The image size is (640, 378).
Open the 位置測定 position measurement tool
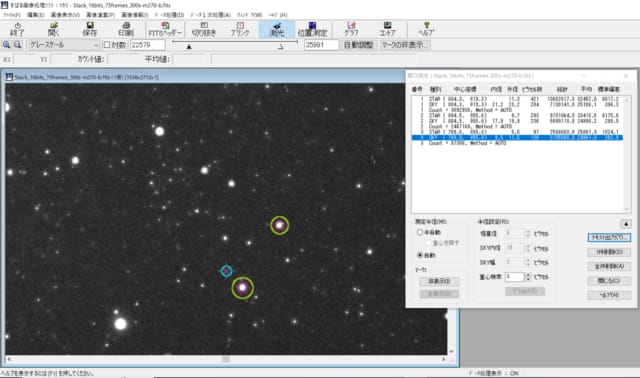312,29
